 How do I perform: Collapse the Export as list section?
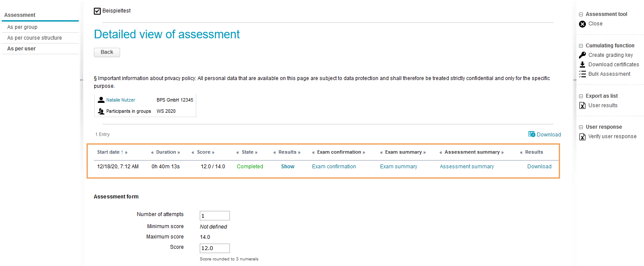click(x=581, y=96)
